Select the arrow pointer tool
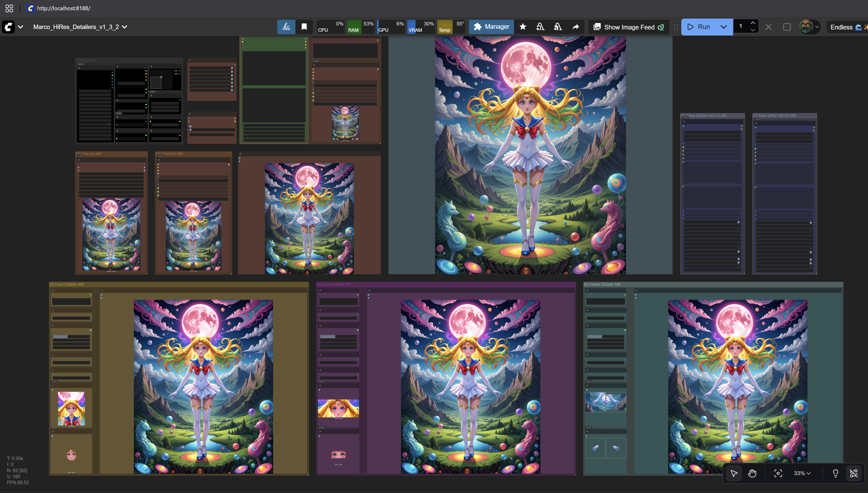The width and height of the screenshot is (868, 493). (x=734, y=473)
